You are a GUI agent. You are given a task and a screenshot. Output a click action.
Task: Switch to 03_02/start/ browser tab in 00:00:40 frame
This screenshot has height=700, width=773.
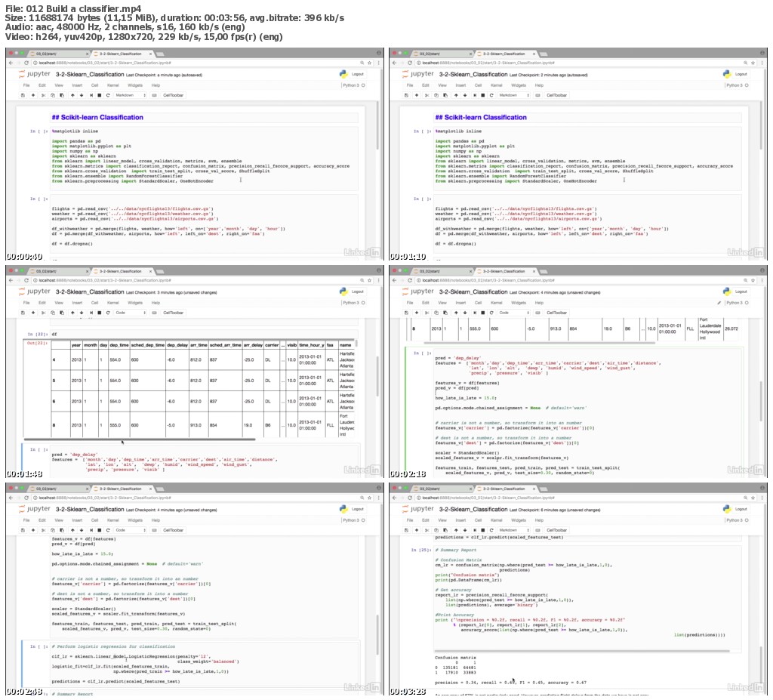[x=58, y=54]
